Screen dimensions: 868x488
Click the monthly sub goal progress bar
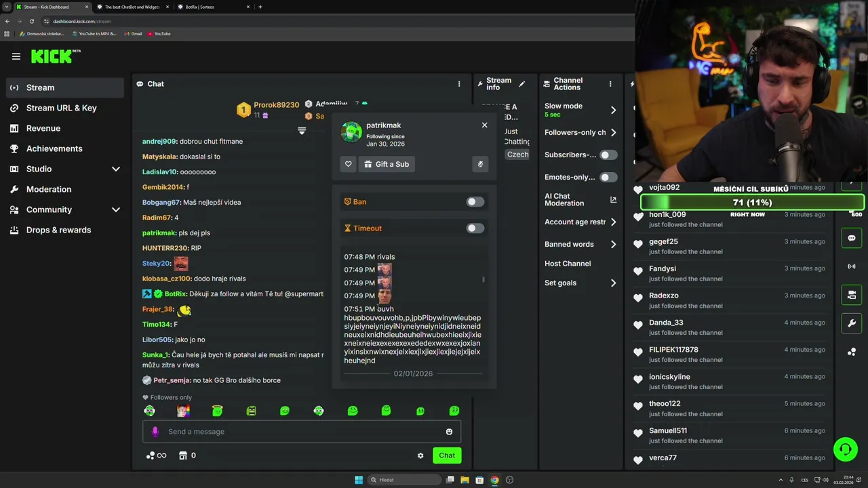(752, 203)
